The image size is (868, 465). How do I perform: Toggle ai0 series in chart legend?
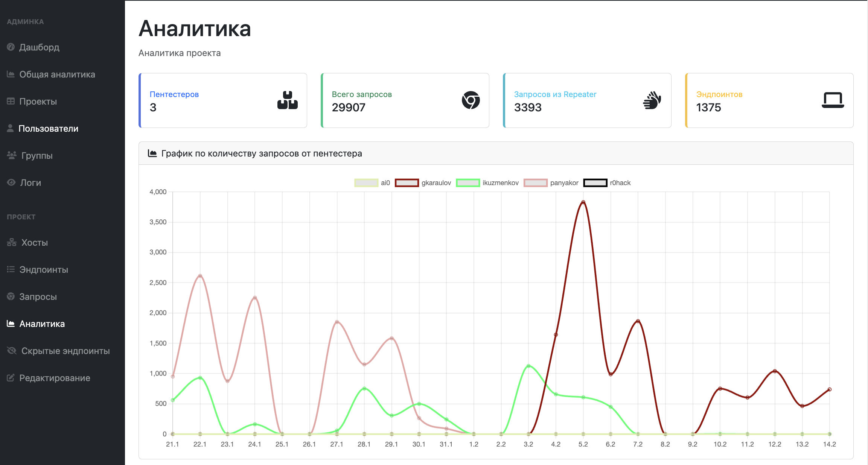372,183
